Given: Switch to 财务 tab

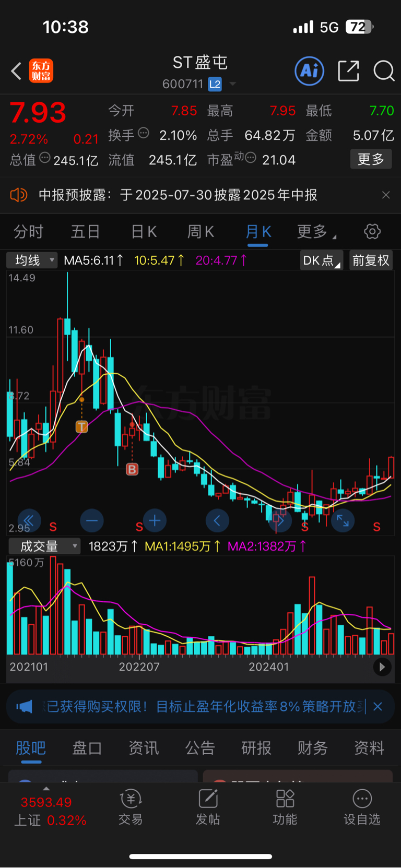Looking at the screenshot, I should tap(313, 748).
